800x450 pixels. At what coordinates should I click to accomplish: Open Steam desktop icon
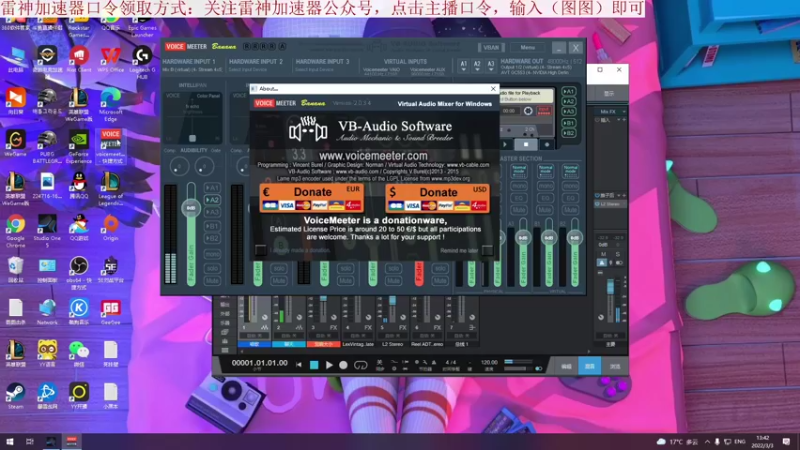15,396
